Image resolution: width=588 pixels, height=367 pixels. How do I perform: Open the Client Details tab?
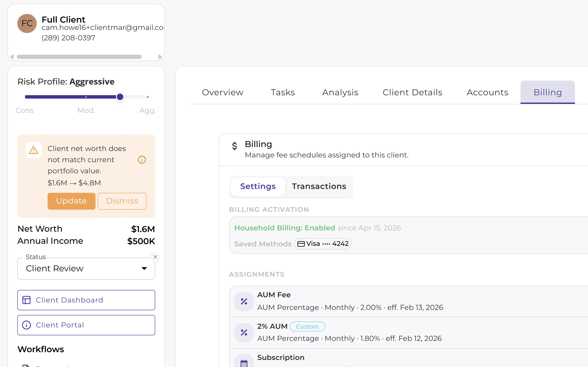point(412,92)
